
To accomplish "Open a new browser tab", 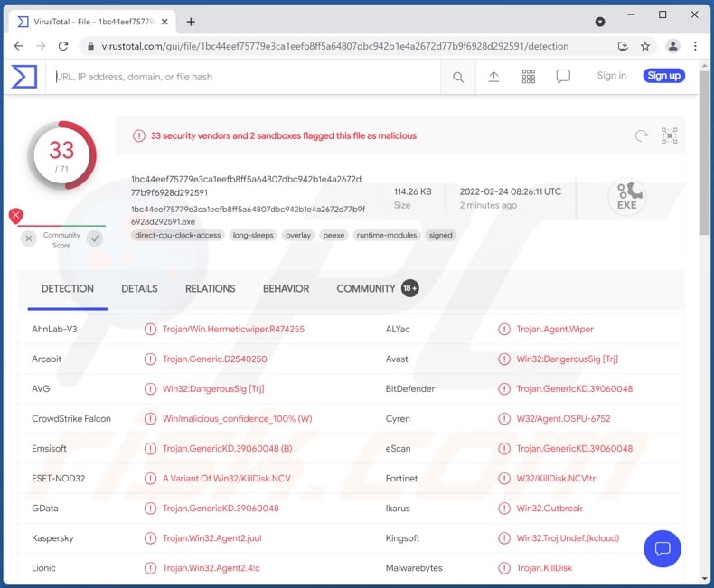I will coord(191,22).
